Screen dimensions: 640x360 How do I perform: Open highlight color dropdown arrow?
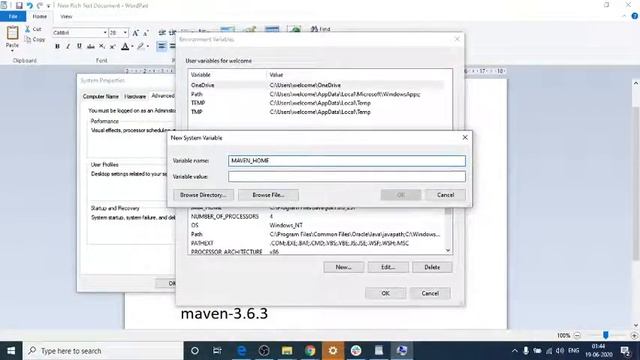coord(147,47)
